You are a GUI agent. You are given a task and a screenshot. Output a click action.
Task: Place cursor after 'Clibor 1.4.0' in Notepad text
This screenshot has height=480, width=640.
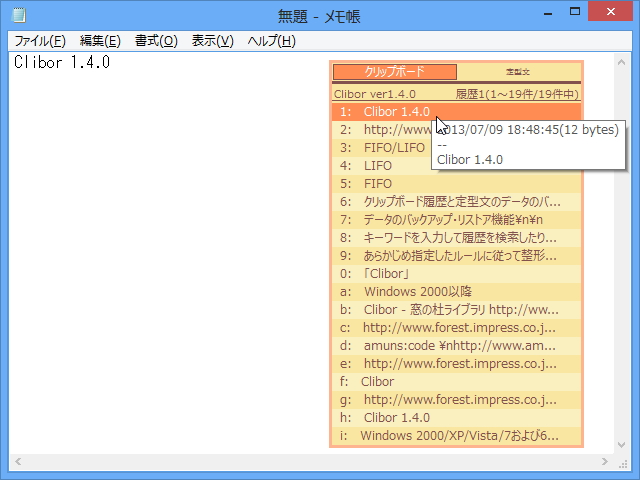click(x=111, y=62)
